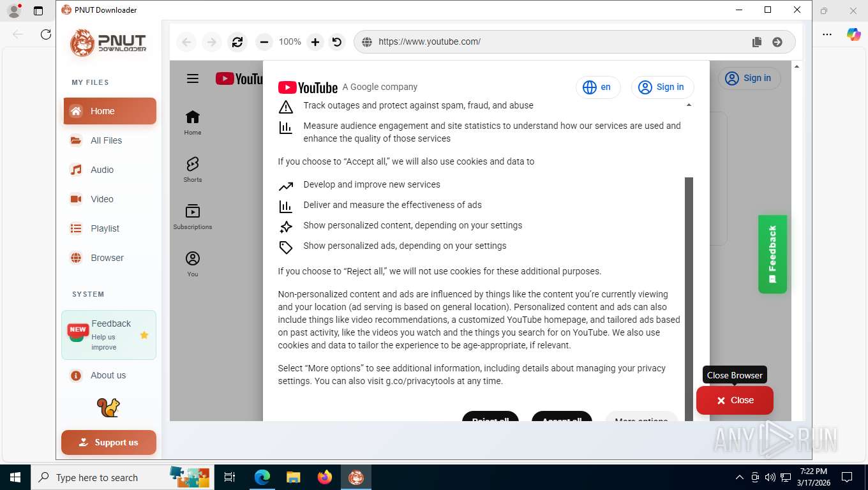This screenshot has height=490, width=868.
Task: Open language selector en
Action: 598,87
